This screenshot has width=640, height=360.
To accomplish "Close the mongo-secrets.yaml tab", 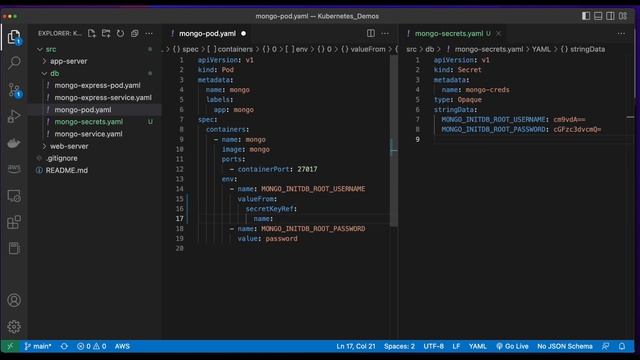I will coord(498,33).
